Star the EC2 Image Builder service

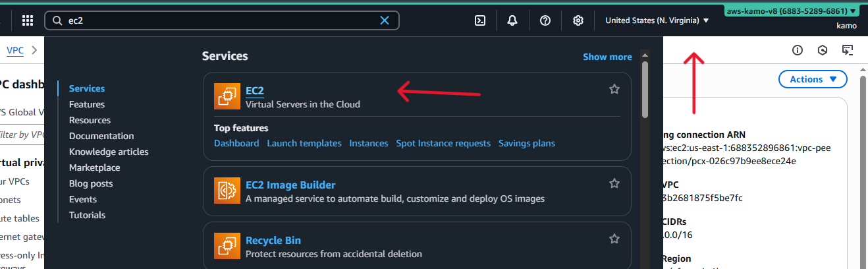point(614,183)
